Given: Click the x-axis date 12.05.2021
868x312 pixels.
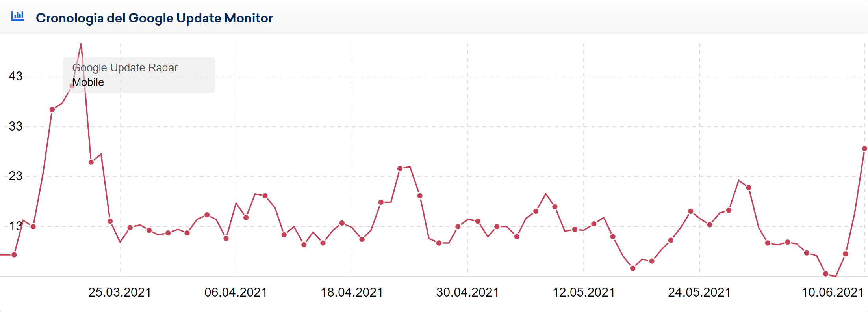Looking at the screenshot, I should (x=584, y=292).
